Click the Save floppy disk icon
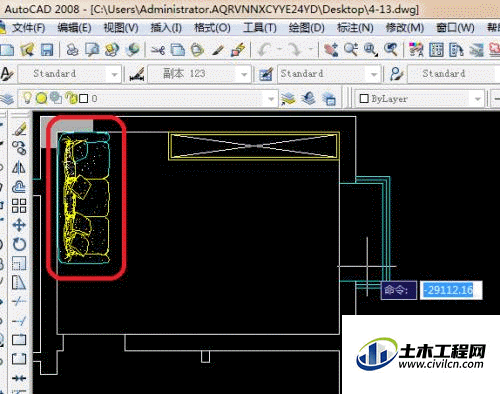 pyautogui.click(x=47, y=50)
